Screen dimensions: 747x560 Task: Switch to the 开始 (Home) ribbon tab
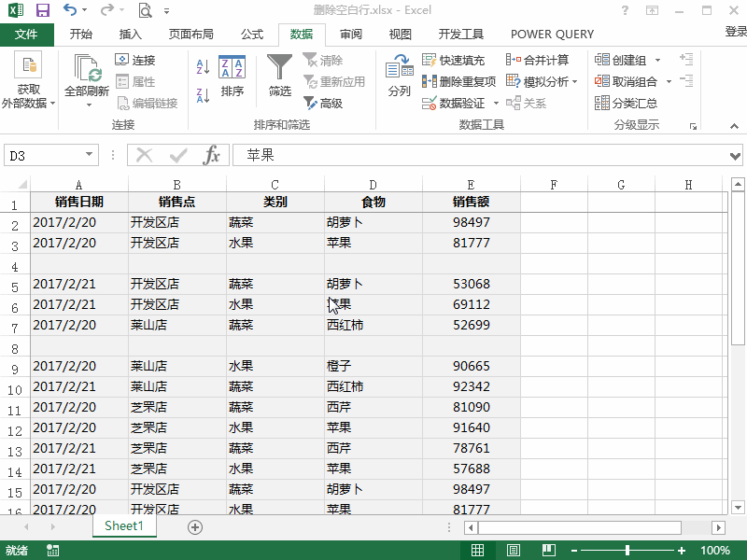[x=81, y=35]
